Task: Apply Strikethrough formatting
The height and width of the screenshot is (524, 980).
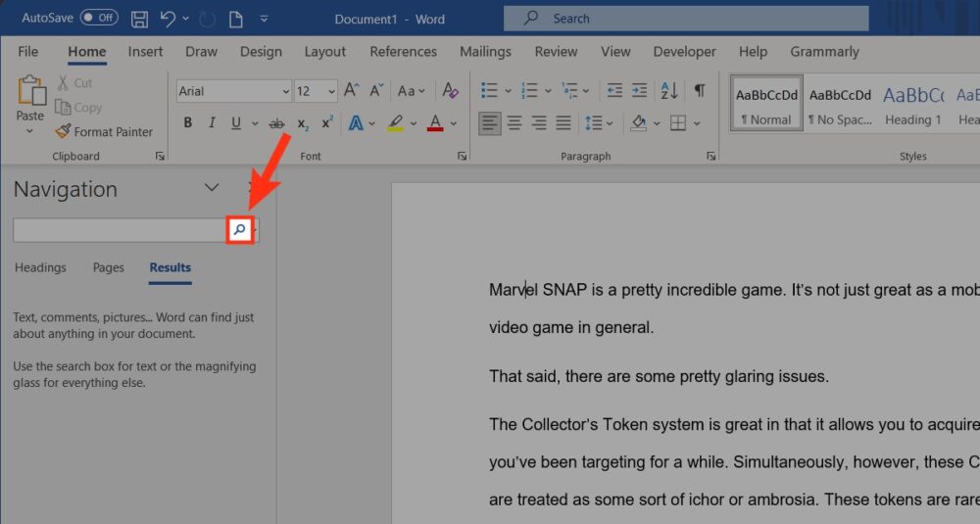Action: click(276, 123)
